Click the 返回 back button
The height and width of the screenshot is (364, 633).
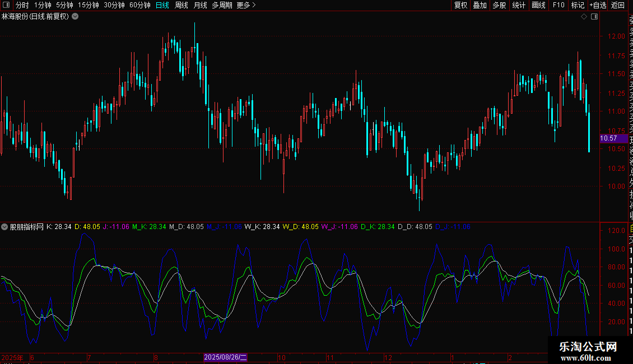(x=618, y=6)
